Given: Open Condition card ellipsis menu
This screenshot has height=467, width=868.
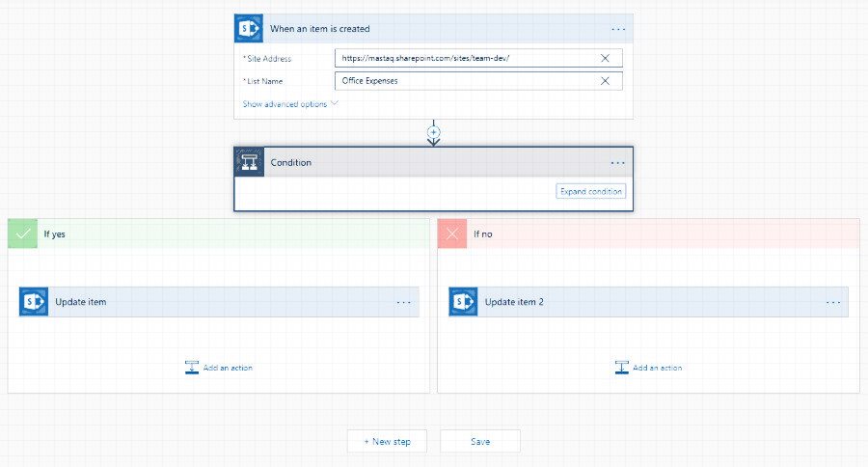Looking at the screenshot, I should (618, 163).
